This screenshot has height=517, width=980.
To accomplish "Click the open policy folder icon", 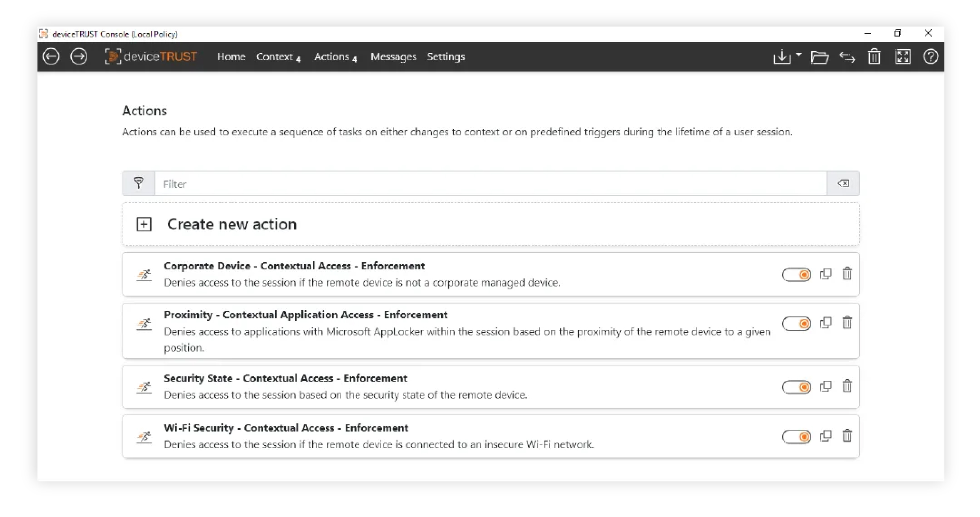I will [x=819, y=57].
